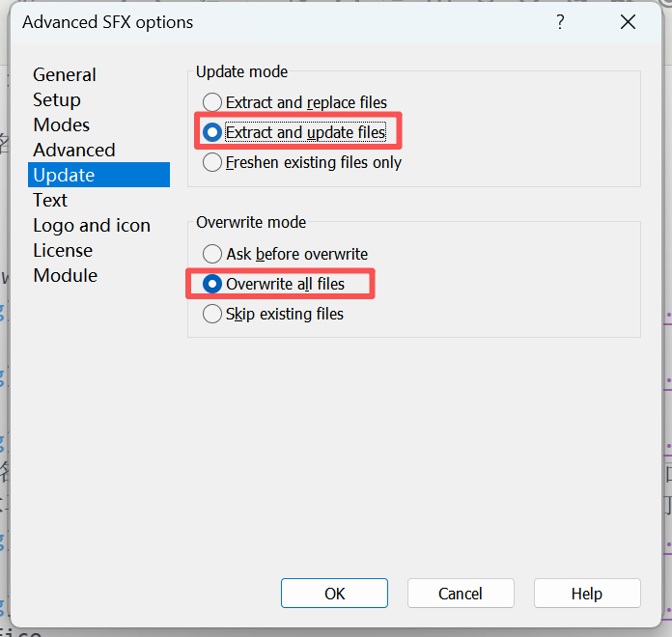Screen dimensions: 672x637
Task: Open Logo and icon section
Action: tap(92, 225)
